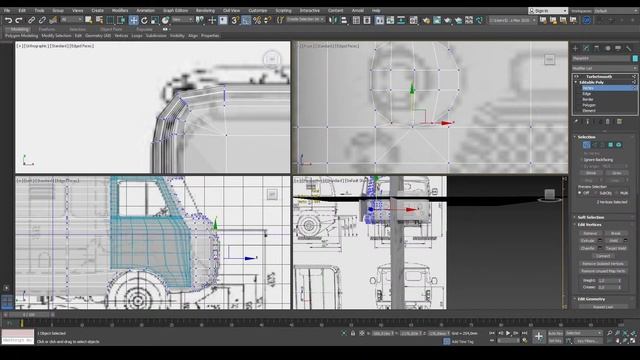Open the Graph Editors menu
Image resolution: width=640 pixels, height=360 pixels.
tap(176, 11)
